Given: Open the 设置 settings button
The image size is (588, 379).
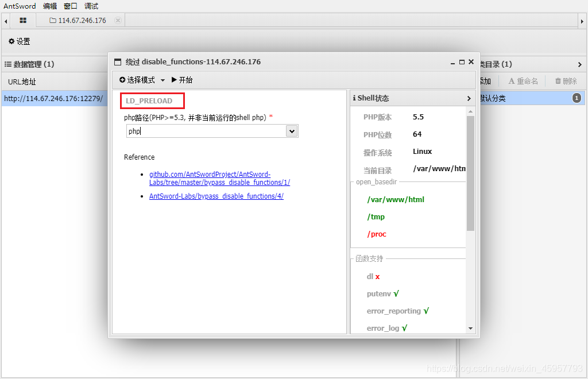Looking at the screenshot, I should [19, 41].
